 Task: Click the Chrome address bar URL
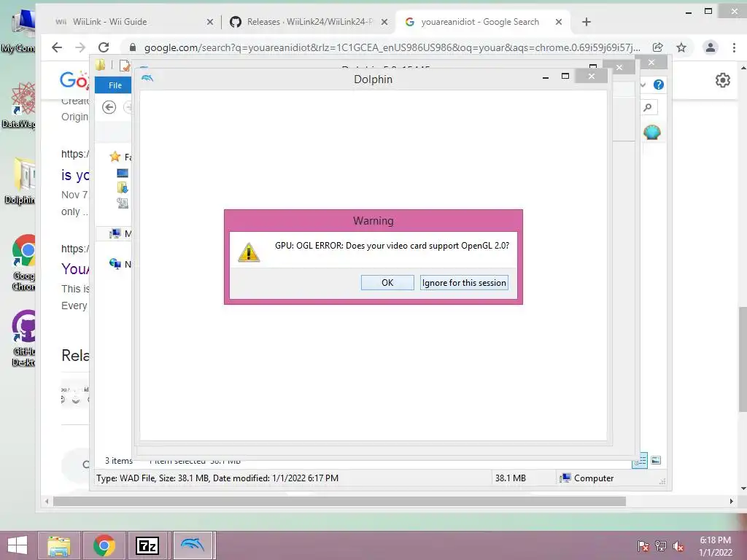pos(392,47)
